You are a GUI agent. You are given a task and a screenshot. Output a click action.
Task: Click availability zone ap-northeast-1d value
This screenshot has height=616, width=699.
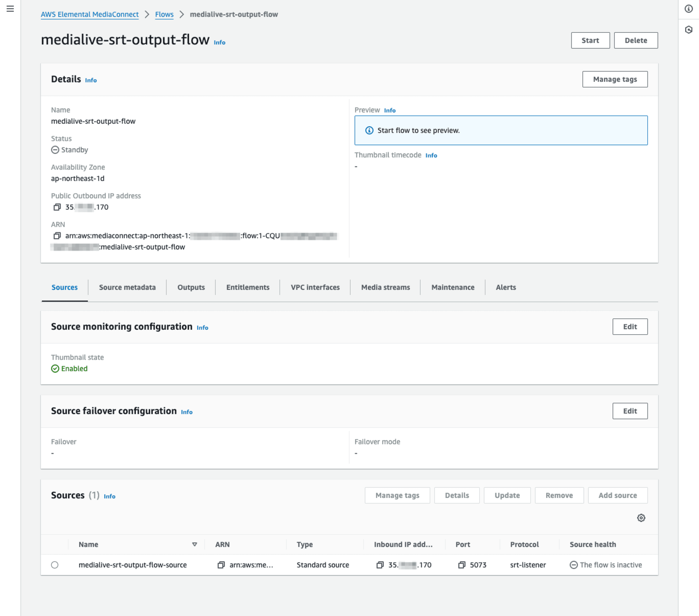[x=78, y=178]
